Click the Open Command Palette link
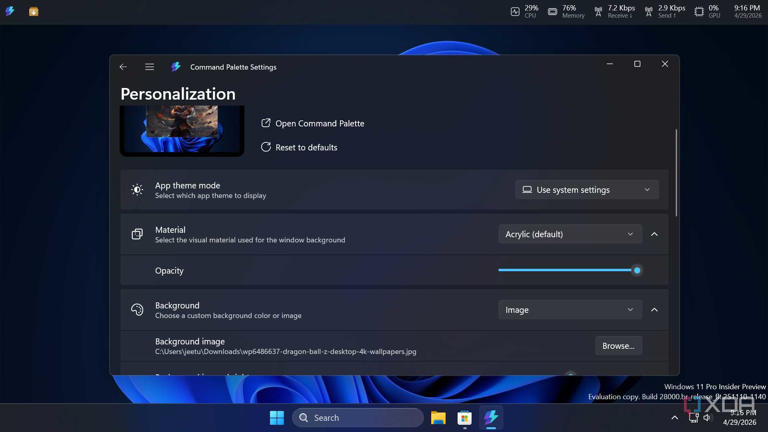This screenshot has width=768, height=432. [319, 123]
